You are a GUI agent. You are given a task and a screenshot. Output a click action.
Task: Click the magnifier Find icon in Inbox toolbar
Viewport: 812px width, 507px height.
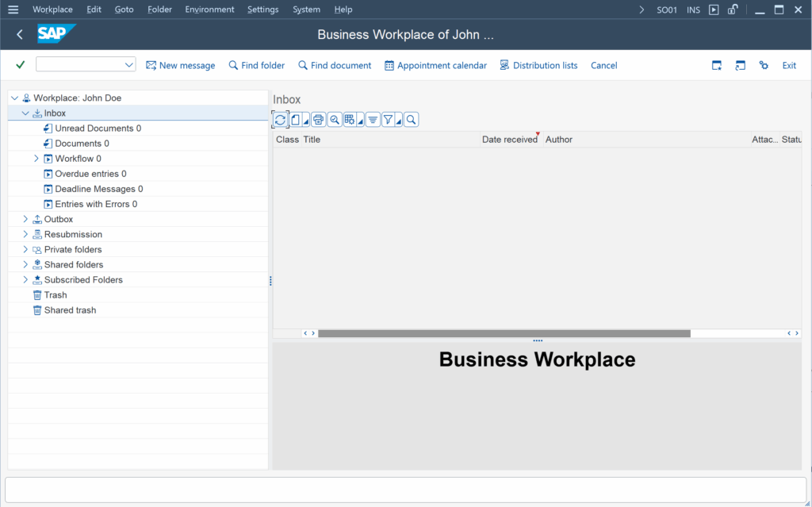[411, 120]
